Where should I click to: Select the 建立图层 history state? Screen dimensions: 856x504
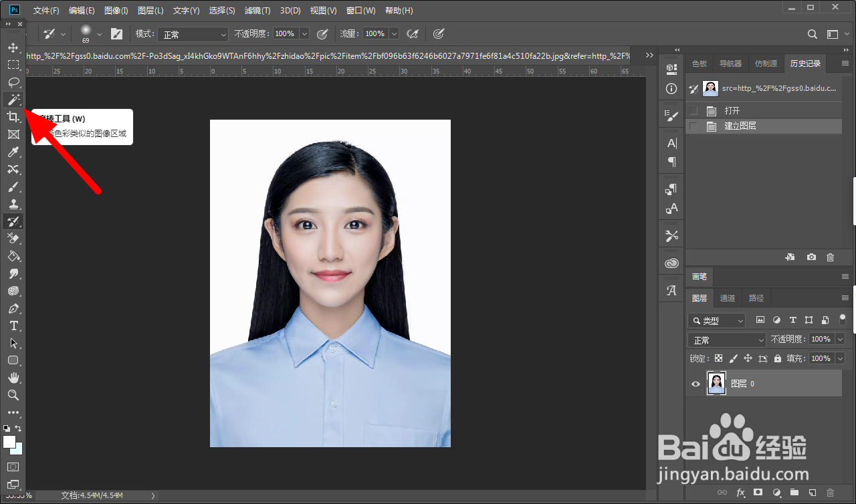[x=740, y=126]
